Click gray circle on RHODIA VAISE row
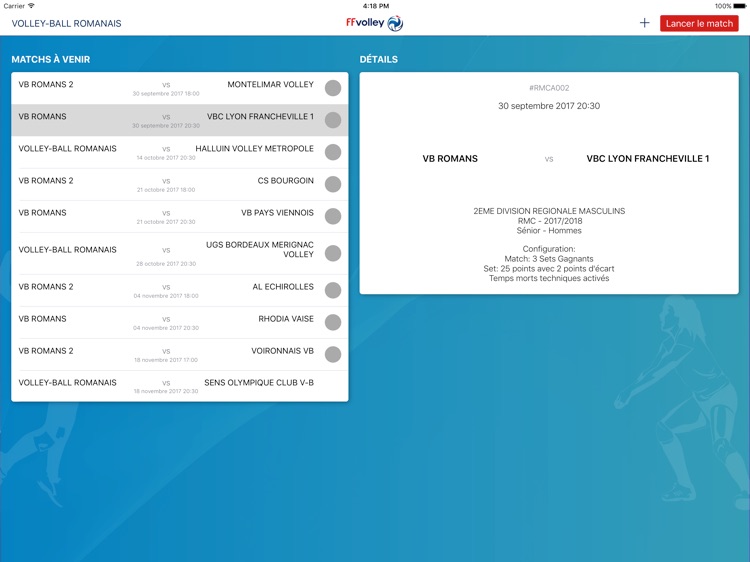Screen dimensions: 750x562 (333, 322)
